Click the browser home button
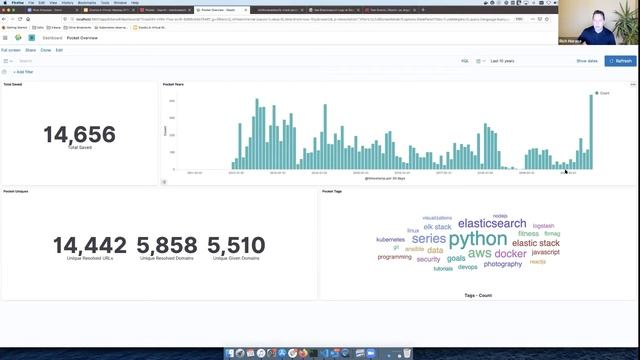 [x=28, y=19]
